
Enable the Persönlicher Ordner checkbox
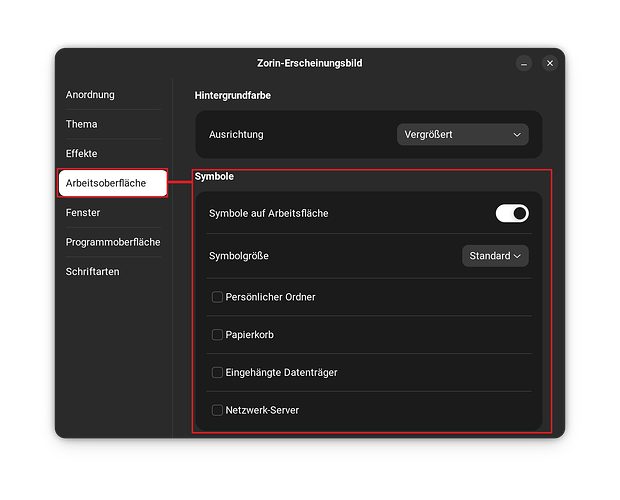217,297
